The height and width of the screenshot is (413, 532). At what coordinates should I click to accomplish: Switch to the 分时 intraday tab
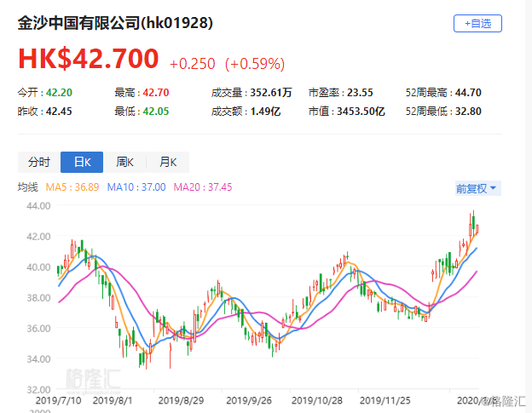(38, 162)
